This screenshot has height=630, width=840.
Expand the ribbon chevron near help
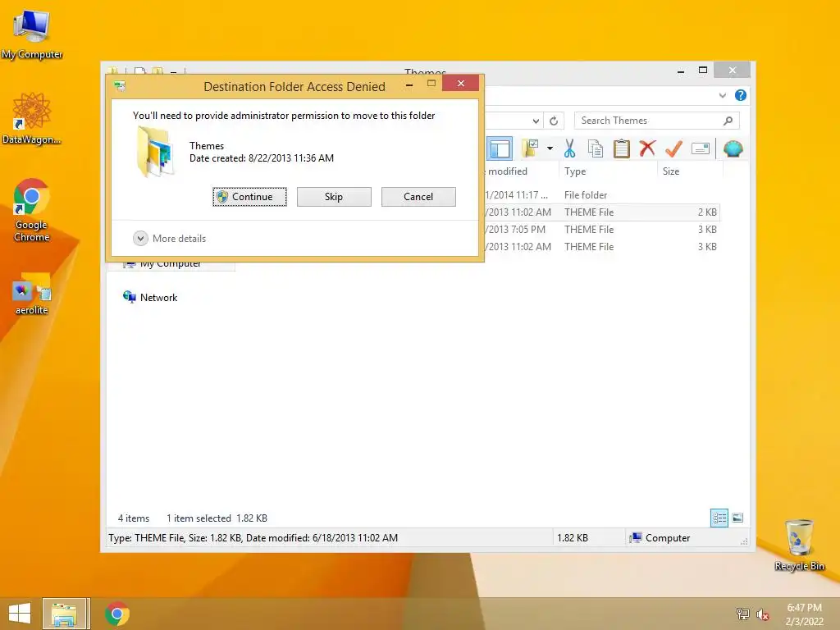[722, 95]
